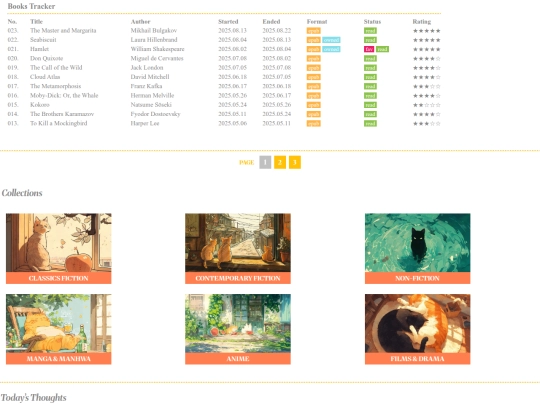This screenshot has width=540, height=405.
Task: Click the Status column header
Action: (372, 21)
